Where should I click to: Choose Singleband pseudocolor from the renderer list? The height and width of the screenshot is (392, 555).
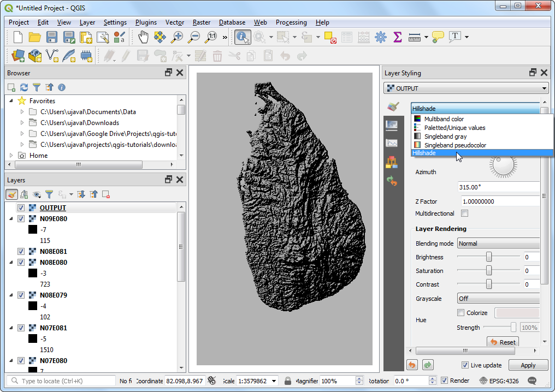454,145
